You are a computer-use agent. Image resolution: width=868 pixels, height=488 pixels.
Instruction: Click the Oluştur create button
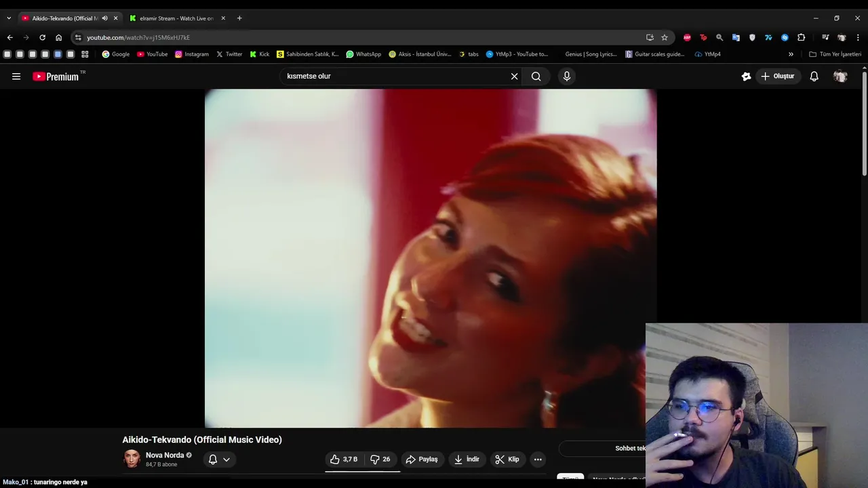[x=777, y=77]
